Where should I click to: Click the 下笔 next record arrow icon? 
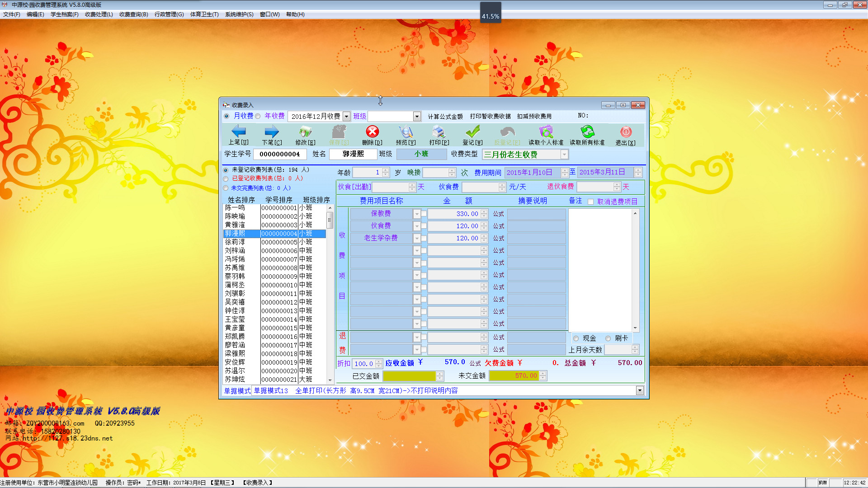[271, 132]
